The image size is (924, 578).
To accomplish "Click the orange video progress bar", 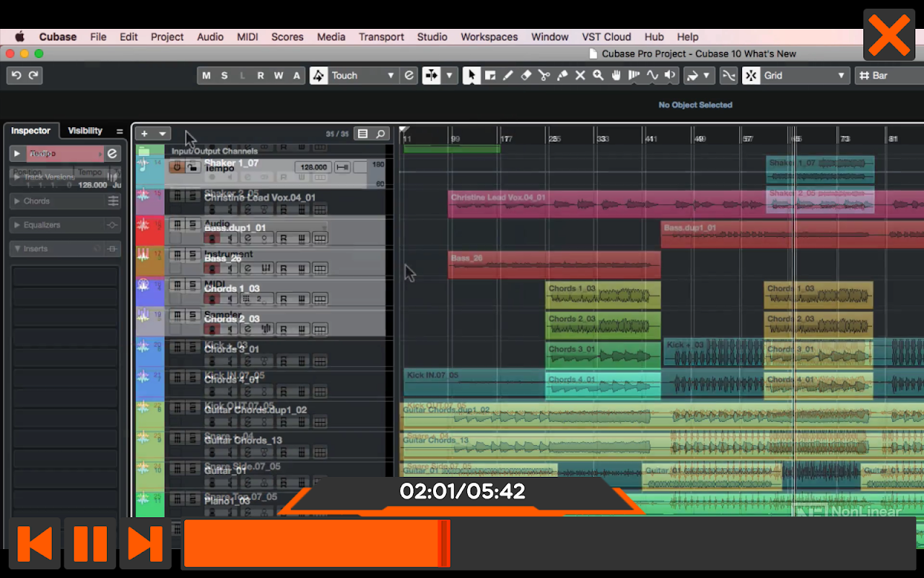I will 318,543.
